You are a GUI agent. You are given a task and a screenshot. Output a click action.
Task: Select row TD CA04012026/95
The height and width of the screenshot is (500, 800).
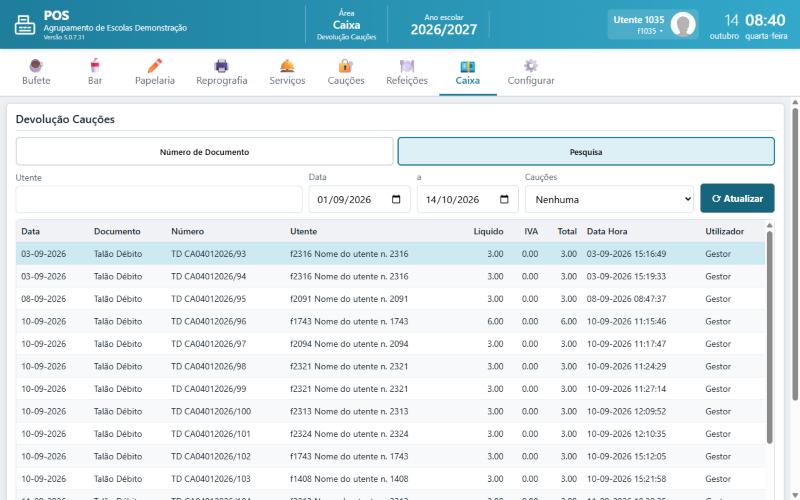click(x=390, y=298)
